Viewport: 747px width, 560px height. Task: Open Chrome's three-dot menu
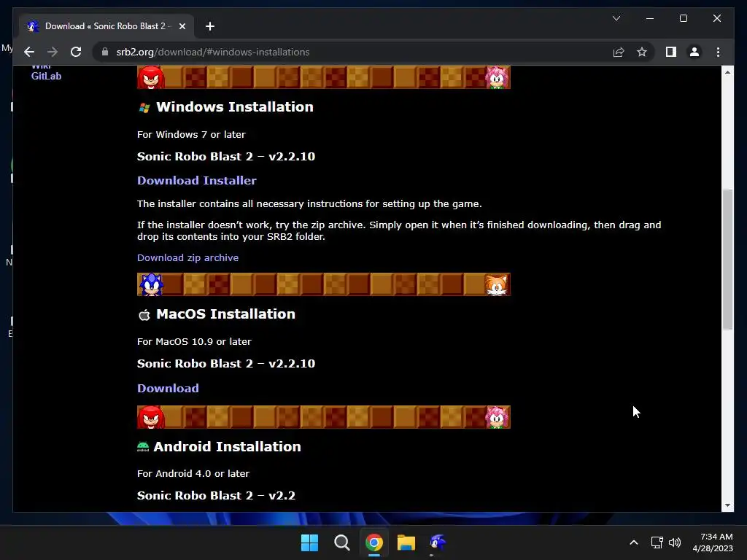[718, 52]
